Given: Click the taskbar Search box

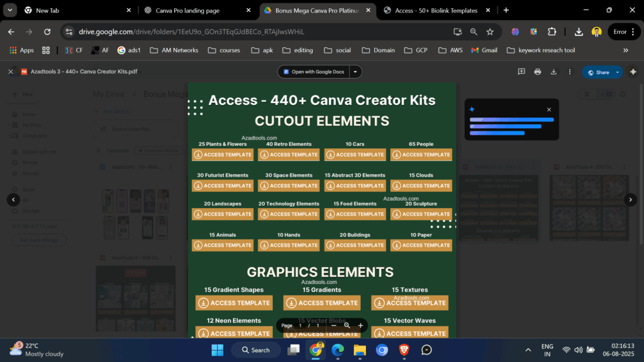Looking at the screenshot, I should click(256, 350).
